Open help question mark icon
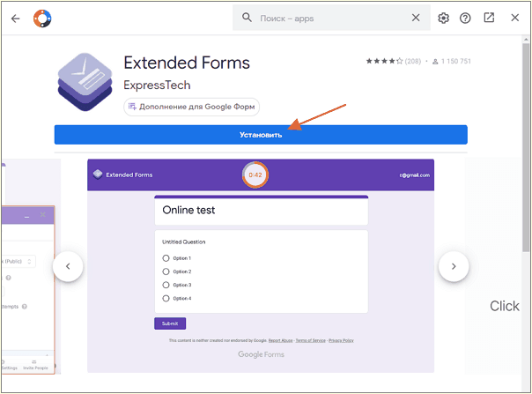The height and width of the screenshot is (394, 532). (x=465, y=18)
